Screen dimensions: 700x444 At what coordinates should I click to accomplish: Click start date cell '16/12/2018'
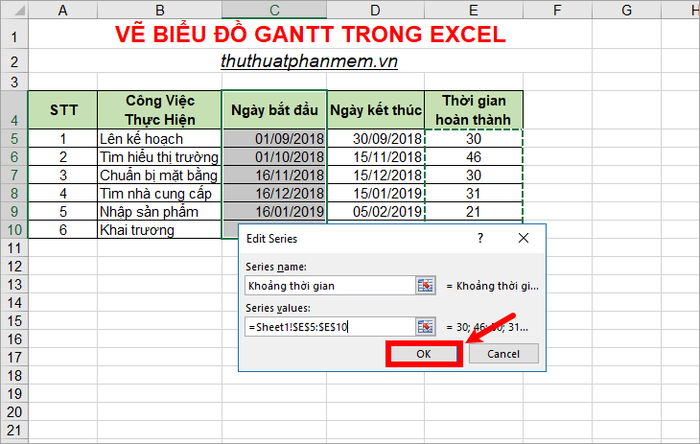point(274,193)
